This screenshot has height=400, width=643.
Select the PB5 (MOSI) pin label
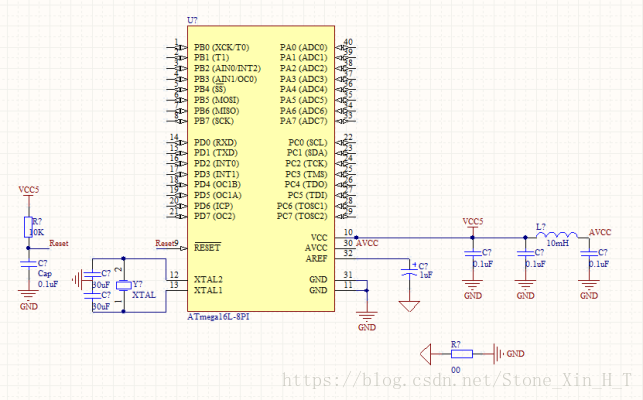point(217,100)
